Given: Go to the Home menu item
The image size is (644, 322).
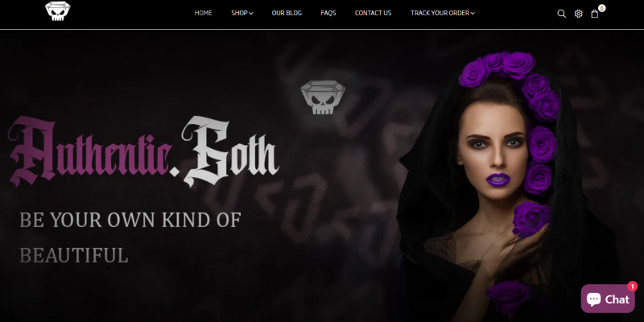Looking at the screenshot, I should pyautogui.click(x=204, y=13).
